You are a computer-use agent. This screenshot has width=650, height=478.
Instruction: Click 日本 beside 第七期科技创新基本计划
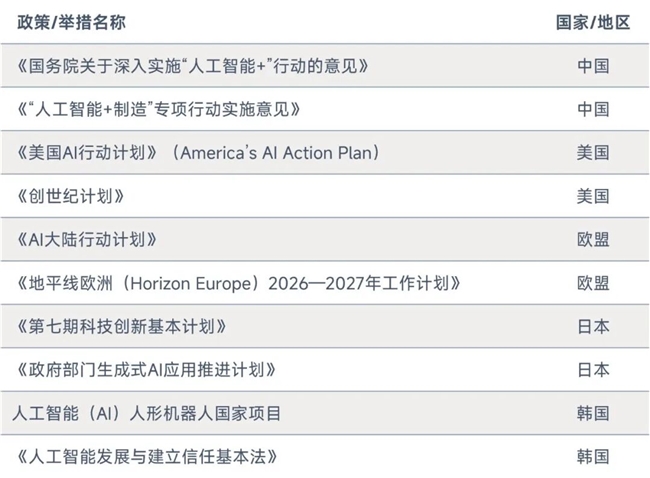593,327
